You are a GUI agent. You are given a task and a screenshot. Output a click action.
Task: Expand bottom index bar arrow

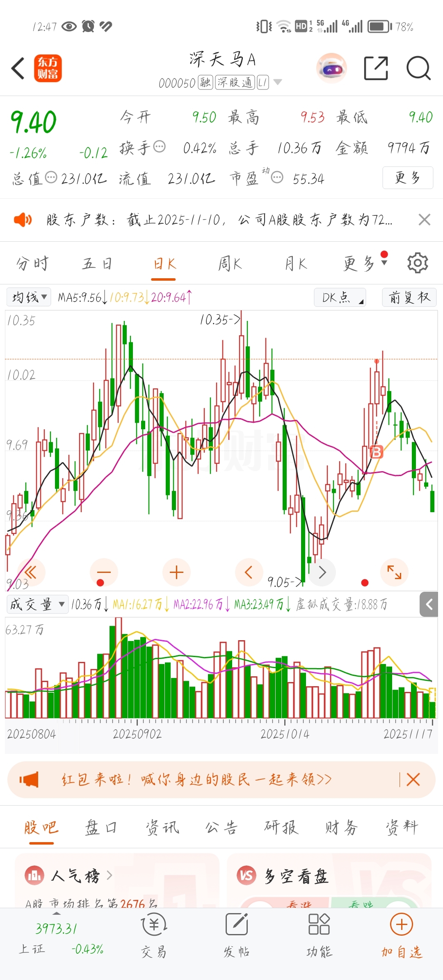[x=57, y=913]
